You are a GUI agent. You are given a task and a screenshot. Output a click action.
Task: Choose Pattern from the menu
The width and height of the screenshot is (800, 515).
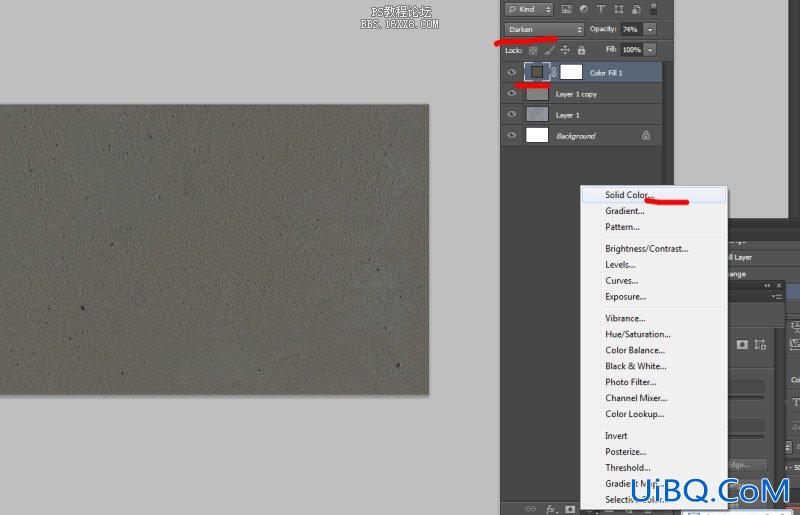[654, 227]
